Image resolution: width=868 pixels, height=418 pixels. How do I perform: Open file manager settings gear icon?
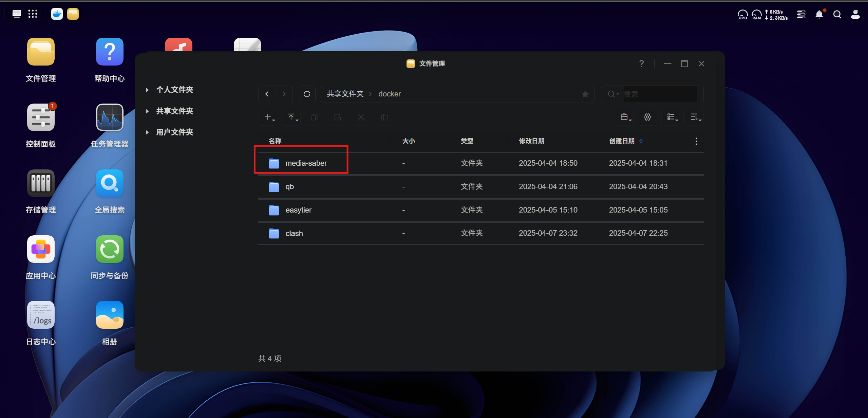pyautogui.click(x=647, y=117)
